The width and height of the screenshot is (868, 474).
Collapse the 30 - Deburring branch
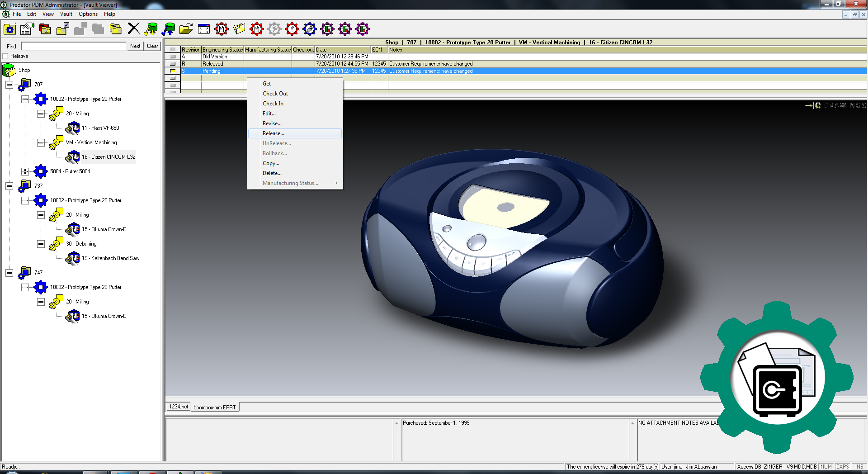[41, 244]
